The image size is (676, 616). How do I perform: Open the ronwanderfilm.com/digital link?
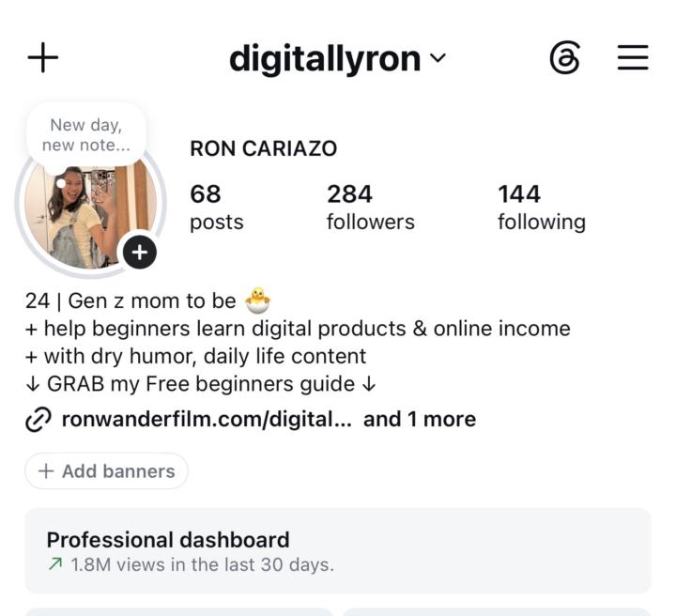[207, 419]
